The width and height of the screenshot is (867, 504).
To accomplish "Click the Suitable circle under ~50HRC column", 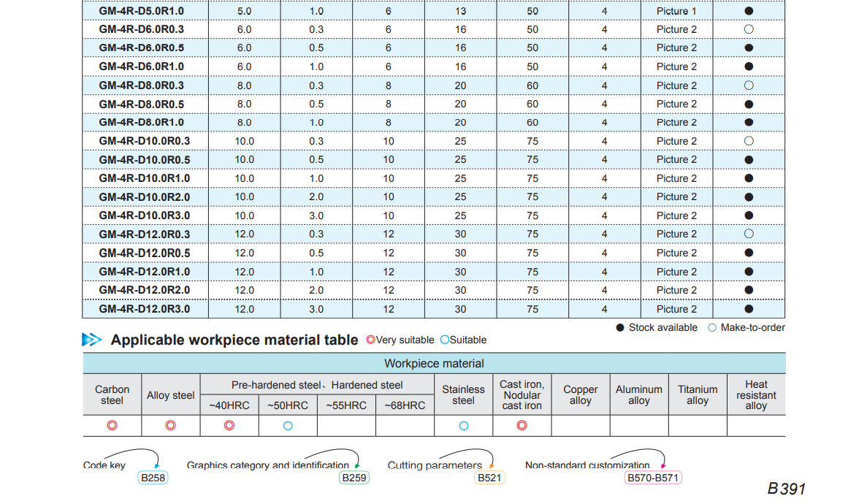I will pyautogui.click(x=288, y=425).
